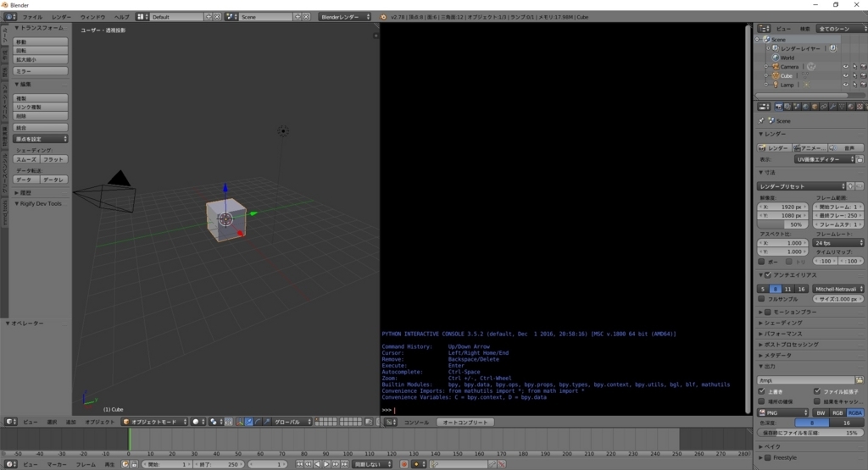The height and width of the screenshot is (470, 868).
Task: Open the Render properties tab icon
Action: click(x=779, y=107)
